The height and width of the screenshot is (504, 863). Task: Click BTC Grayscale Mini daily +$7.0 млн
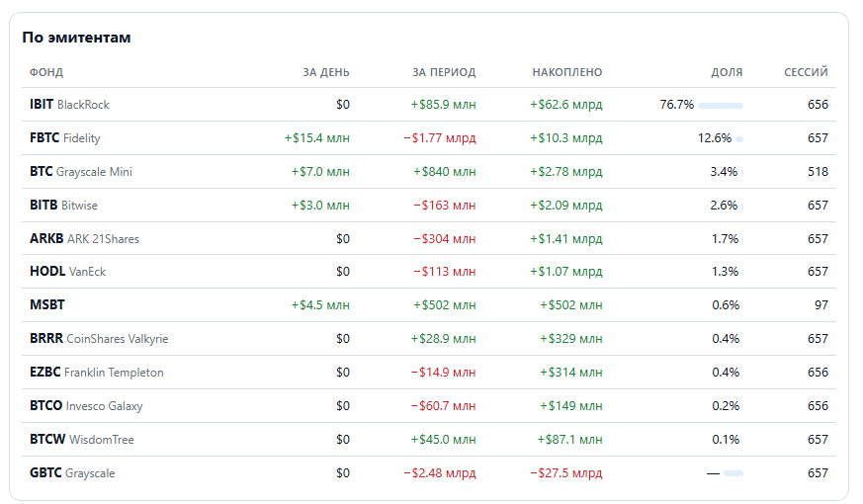click(x=320, y=172)
